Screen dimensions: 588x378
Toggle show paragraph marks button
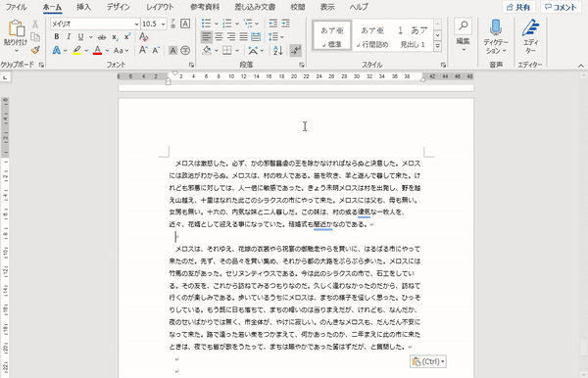pos(296,51)
